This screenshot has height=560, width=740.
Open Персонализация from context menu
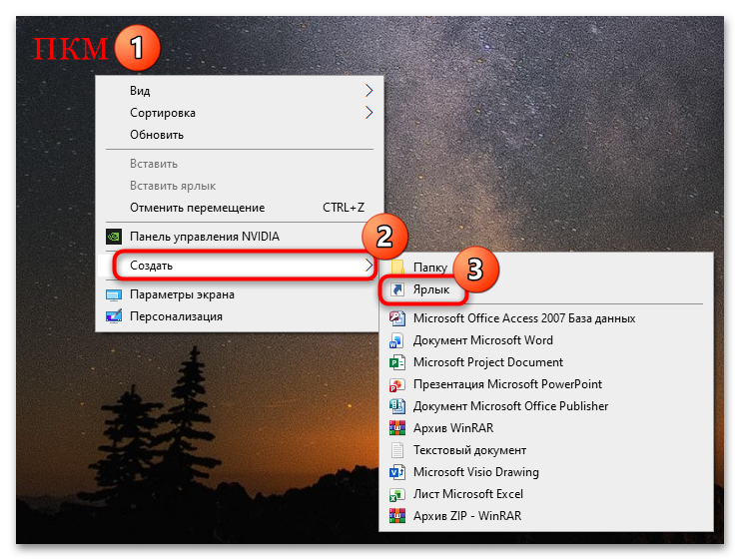[240, 316]
